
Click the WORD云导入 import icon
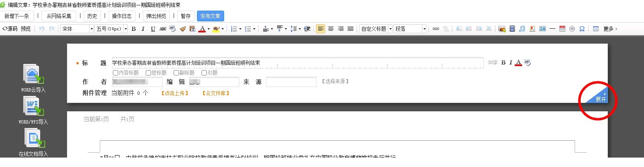pyautogui.click(x=33, y=75)
